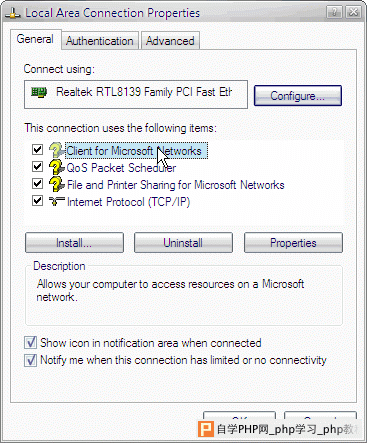367x443 pixels.
Task: Uncheck QoS Packet Scheduler checkbox
Action: click(37, 166)
